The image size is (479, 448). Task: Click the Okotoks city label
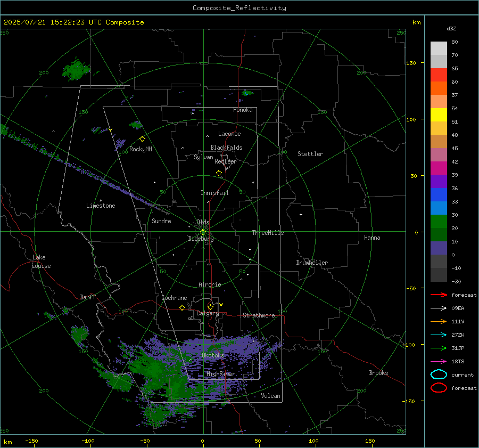coord(213,355)
